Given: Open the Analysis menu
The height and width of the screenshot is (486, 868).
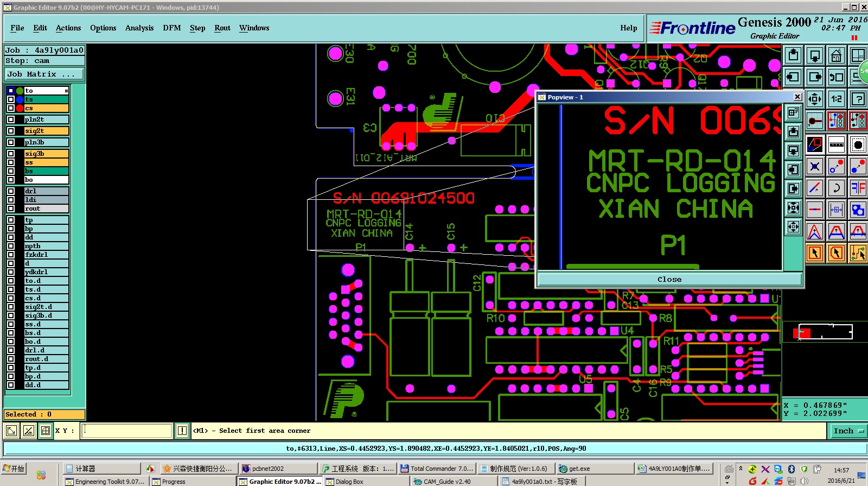Looking at the screenshot, I should point(139,28).
